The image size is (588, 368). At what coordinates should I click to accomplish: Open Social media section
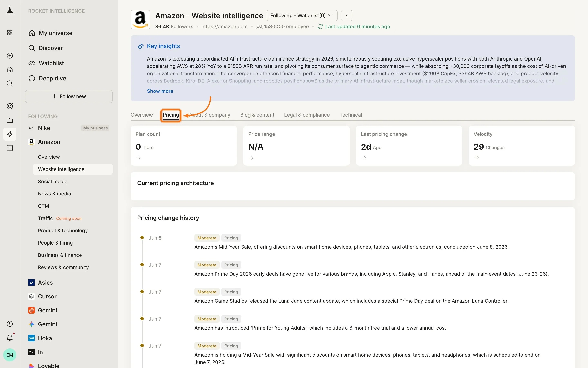point(53,182)
